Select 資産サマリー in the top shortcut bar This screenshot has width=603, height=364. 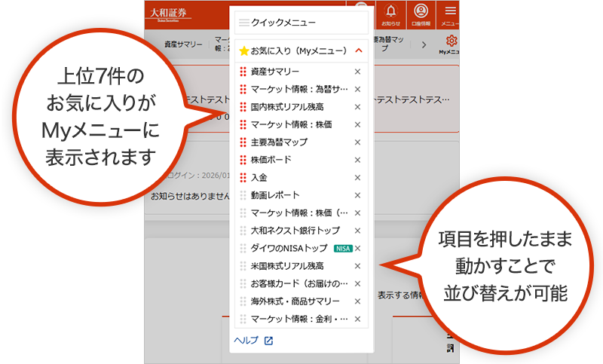(x=183, y=44)
